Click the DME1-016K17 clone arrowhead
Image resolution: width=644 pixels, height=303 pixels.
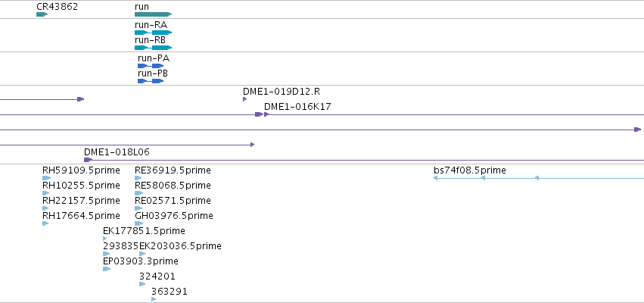tap(266, 114)
